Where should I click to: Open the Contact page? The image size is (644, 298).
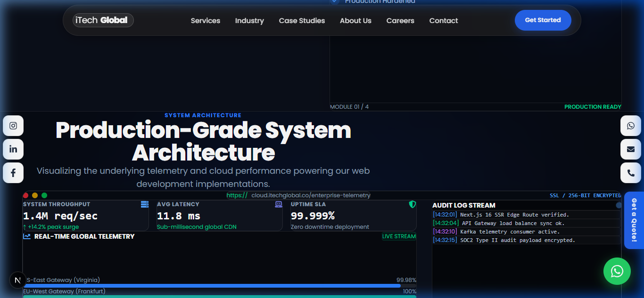[444, 21]
